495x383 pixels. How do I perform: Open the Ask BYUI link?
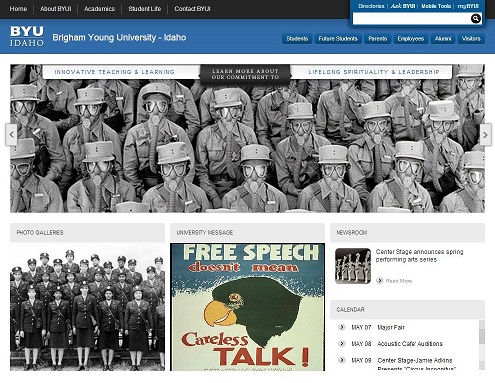403,6
